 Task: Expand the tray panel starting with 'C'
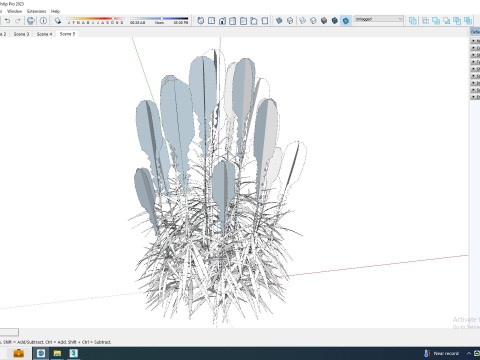coord(475,48)
